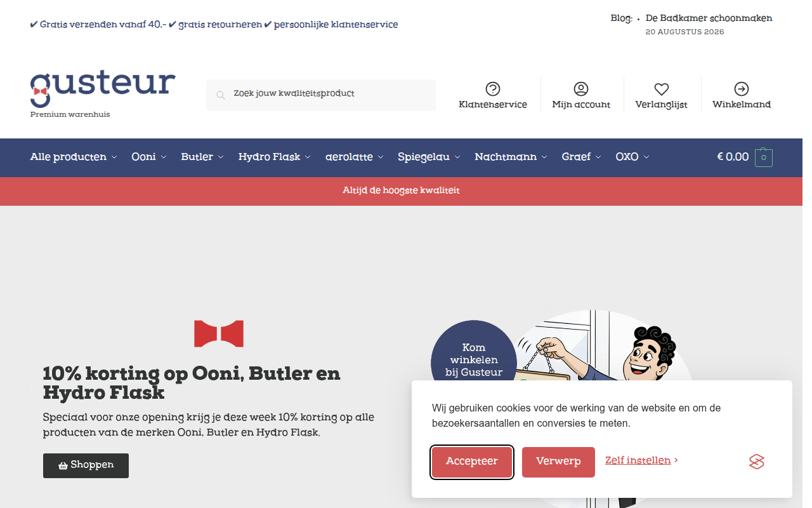This screenshot has height=508, width=812.
Task: Open Winkelmand arrow icon
Action: click(742, 89)
